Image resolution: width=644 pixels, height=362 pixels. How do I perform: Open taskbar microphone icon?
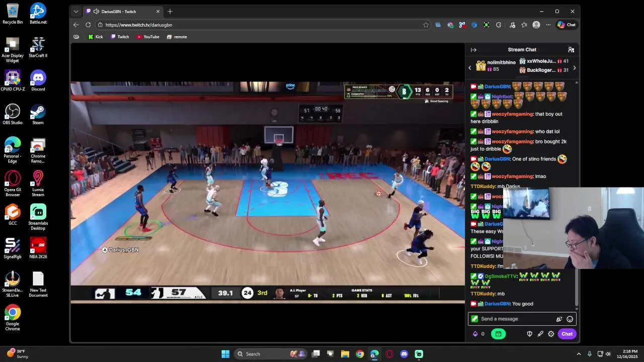(590, 354)
